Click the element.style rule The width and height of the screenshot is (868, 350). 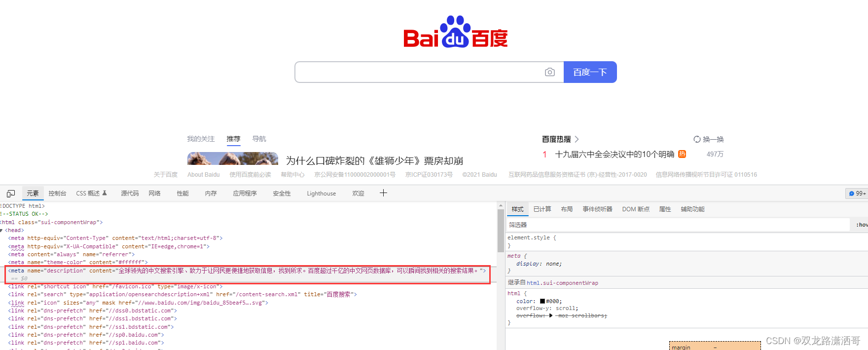point(532,237)
